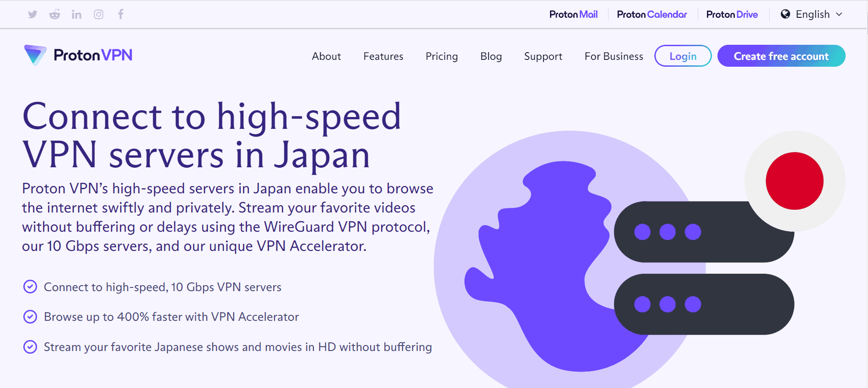
Task: Open the Pricing page
Action: (x=442, y=56)
